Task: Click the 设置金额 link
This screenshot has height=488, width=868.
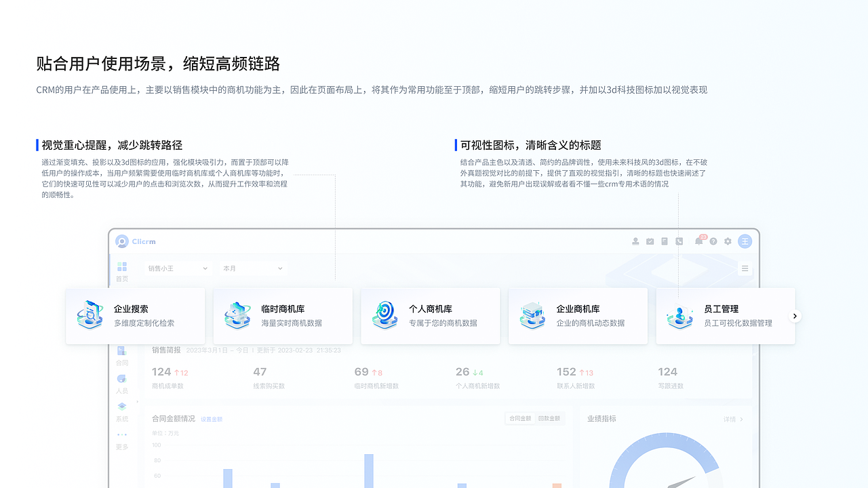Action: pyautogui.click(x=213, y=419)
